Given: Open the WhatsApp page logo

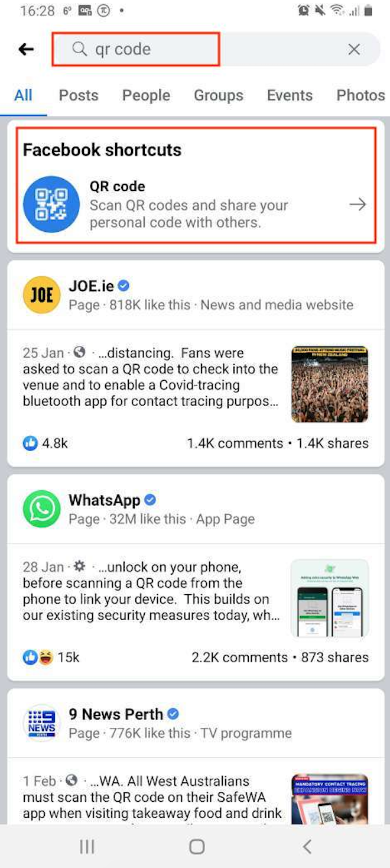Looking at the screenshot, I should pyautogui.click(x=41, y=509).
